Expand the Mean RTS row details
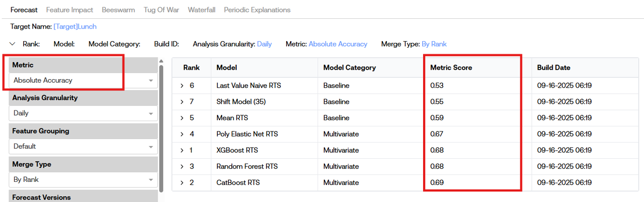644x202 pixels. 182,118
